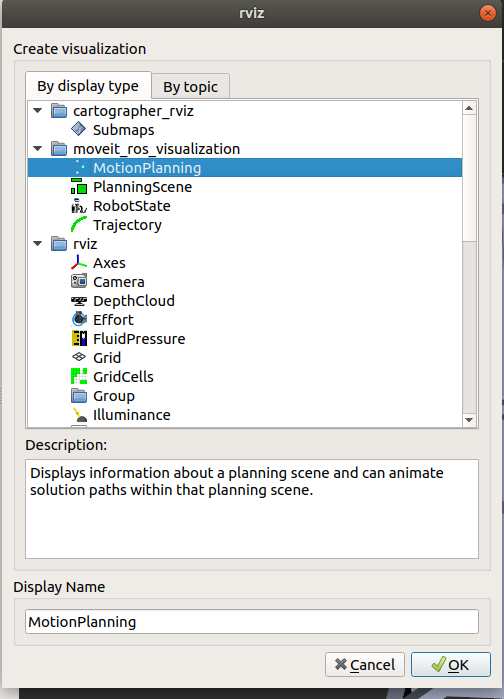Confirm with the OK button

[x=451, y=665]
